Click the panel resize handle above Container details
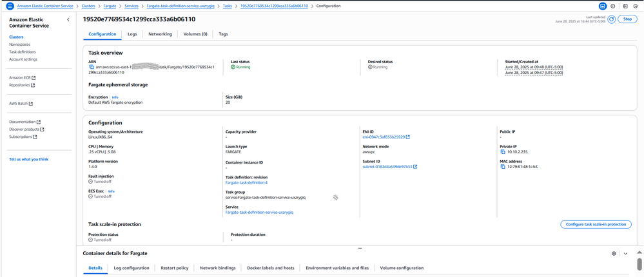 pyautogui.click(x=360, y=248)
